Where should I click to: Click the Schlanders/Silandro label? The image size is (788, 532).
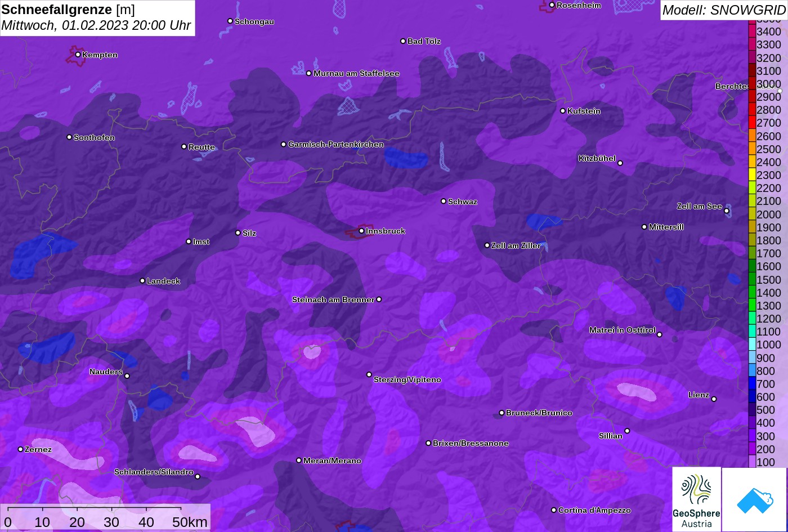[x=154, y=472]
